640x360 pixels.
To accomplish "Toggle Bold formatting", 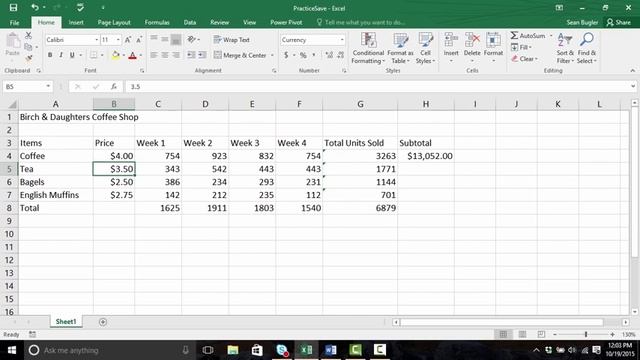I will (50, 55).
